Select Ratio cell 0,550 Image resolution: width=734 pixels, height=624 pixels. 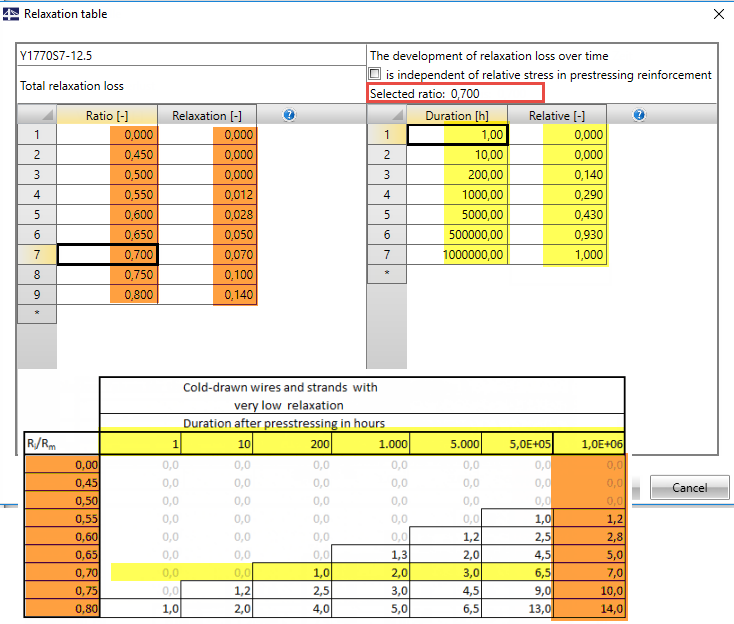(x=107, y=195)
